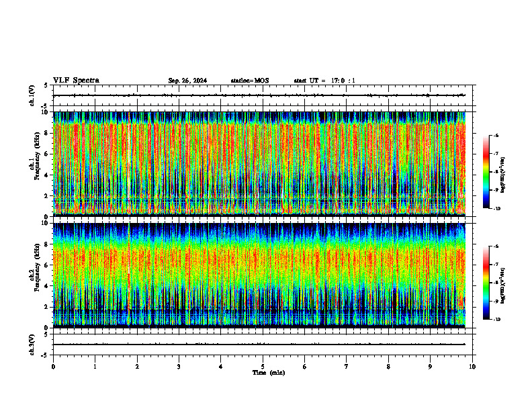532x411 pixels.
Task: Click the "2" kHz tick of ch.2 spectrogram
Action: point(47,307)
